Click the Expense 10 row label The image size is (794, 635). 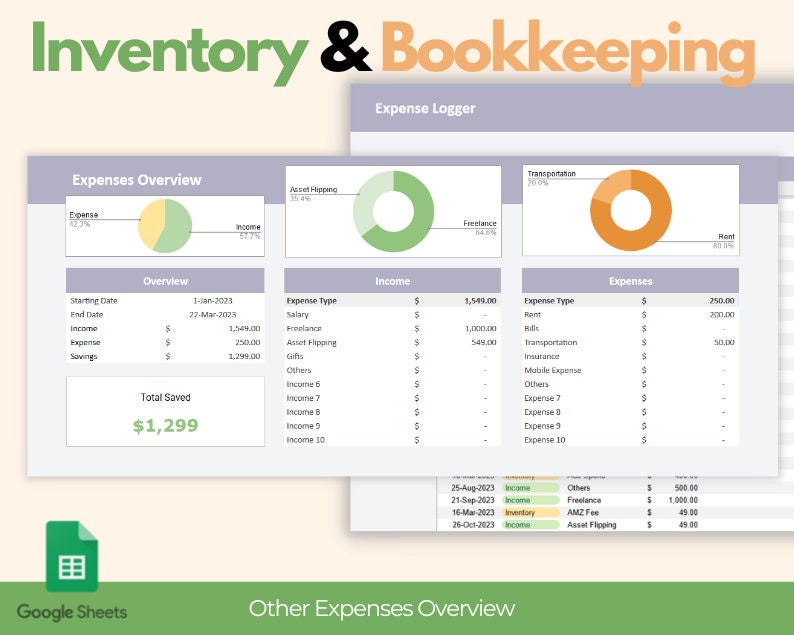544,440
